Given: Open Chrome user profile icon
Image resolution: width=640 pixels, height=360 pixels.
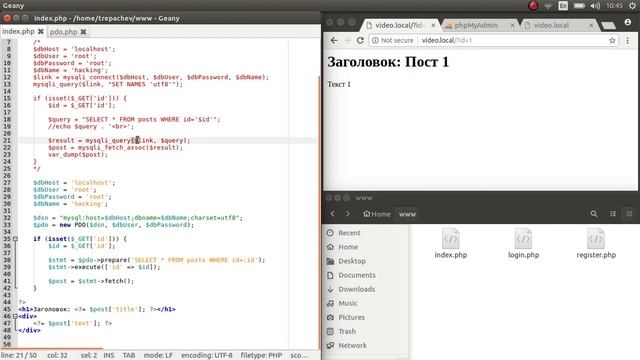Looking at the screenshot, I should (x=628, y=22).
